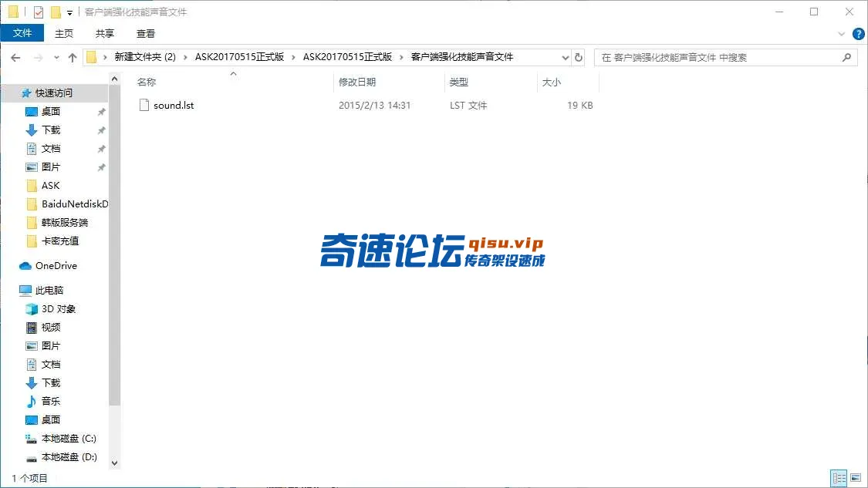
Task: Click navigation pane scrollbar up arrow
Action: coord(115,79)
